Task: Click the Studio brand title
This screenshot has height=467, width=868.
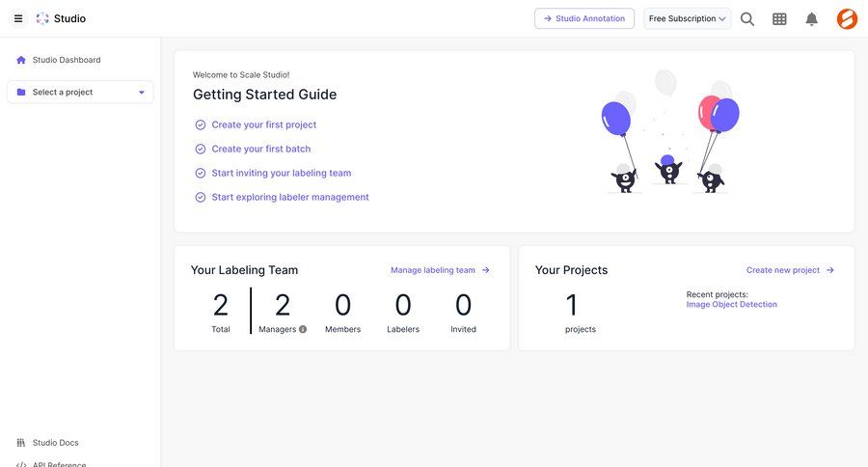Action: pos(69,18)
